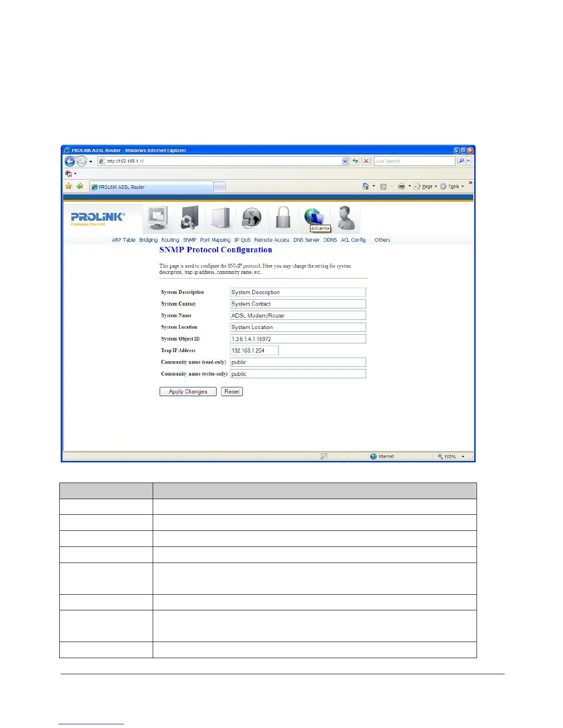563x728 pixels.
Task: Open the search provider dropdown arrow
Action: coord(469,161)
